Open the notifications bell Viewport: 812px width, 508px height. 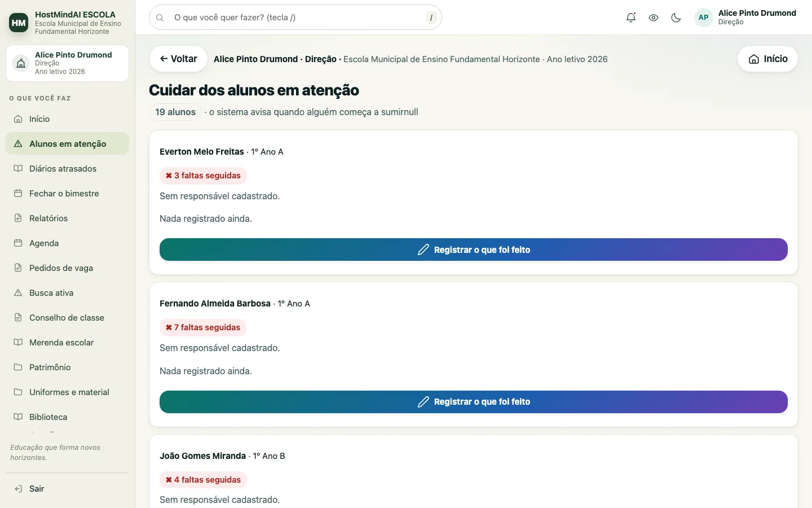click(x=631, y=17)
